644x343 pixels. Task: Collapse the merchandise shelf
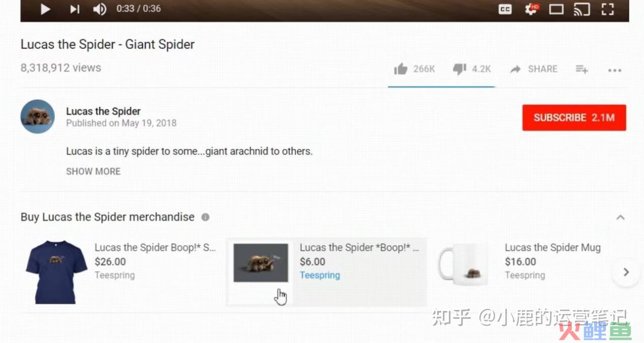tap(620, 217)
